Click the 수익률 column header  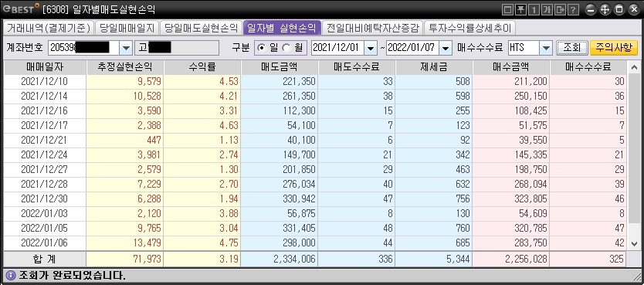pyautogui.click(x=202, y=67)
